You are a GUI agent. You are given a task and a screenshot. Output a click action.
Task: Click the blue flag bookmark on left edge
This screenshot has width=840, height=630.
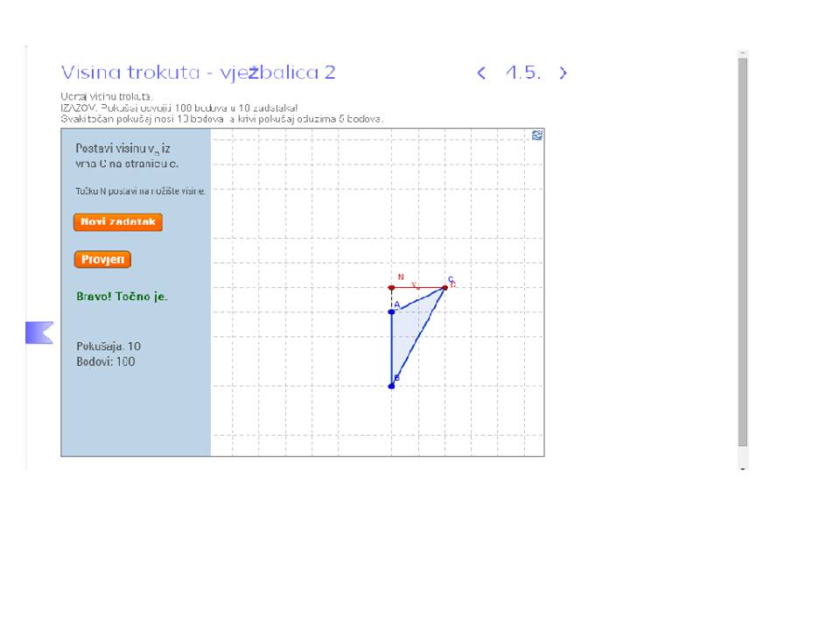(38, 332)
